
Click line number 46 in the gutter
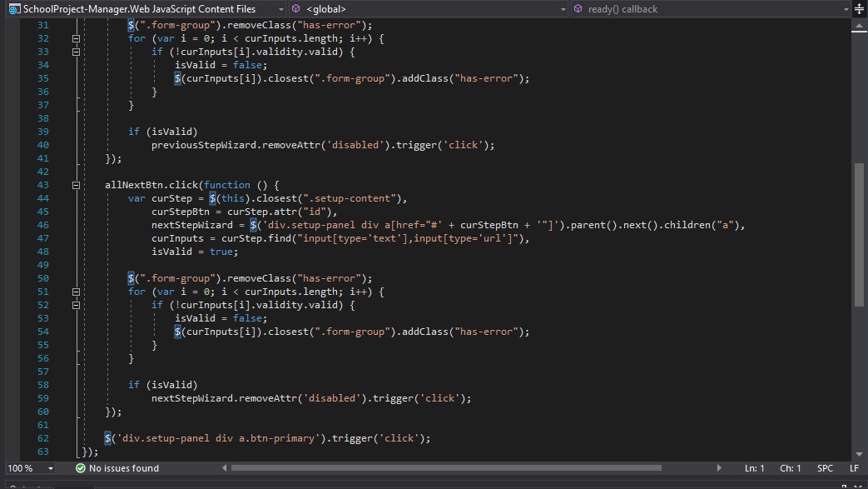click(x=42, y=225)
